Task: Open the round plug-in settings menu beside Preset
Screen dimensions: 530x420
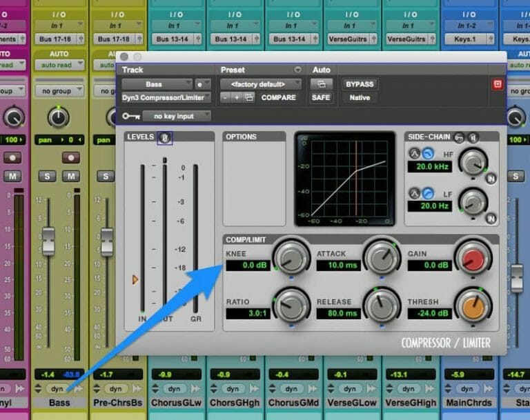Action: click(x=297, y=69)
